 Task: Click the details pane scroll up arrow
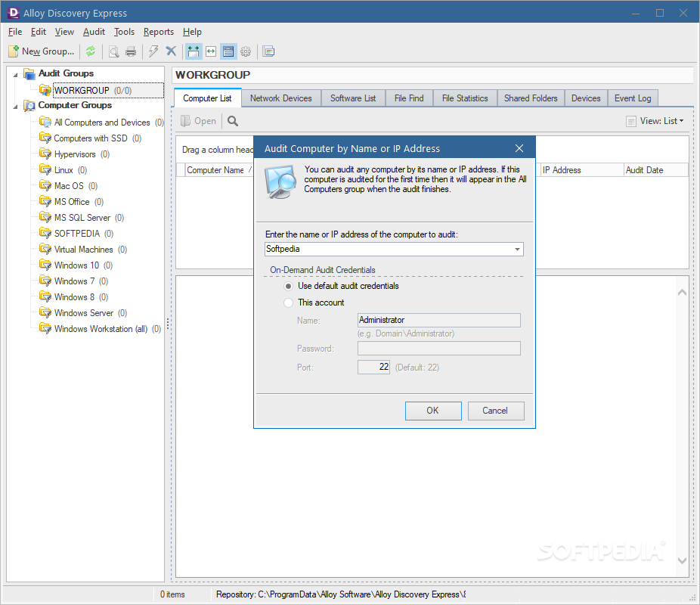click(682, 293)
